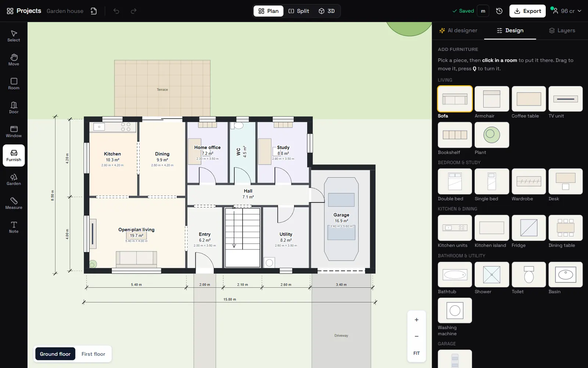This screenshot has width=588, height=368.
Task: Open the Projects grid menu
Action: 24,11
